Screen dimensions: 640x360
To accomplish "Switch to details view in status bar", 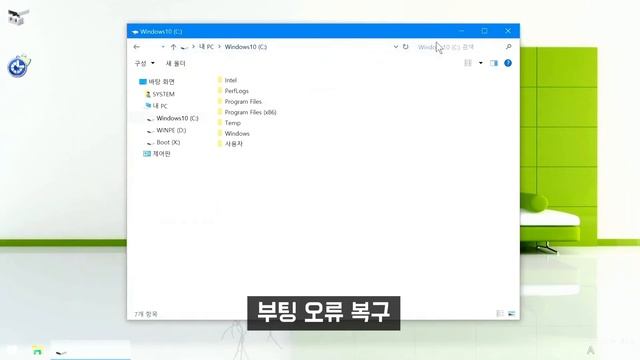I will (x=500, y=313).
